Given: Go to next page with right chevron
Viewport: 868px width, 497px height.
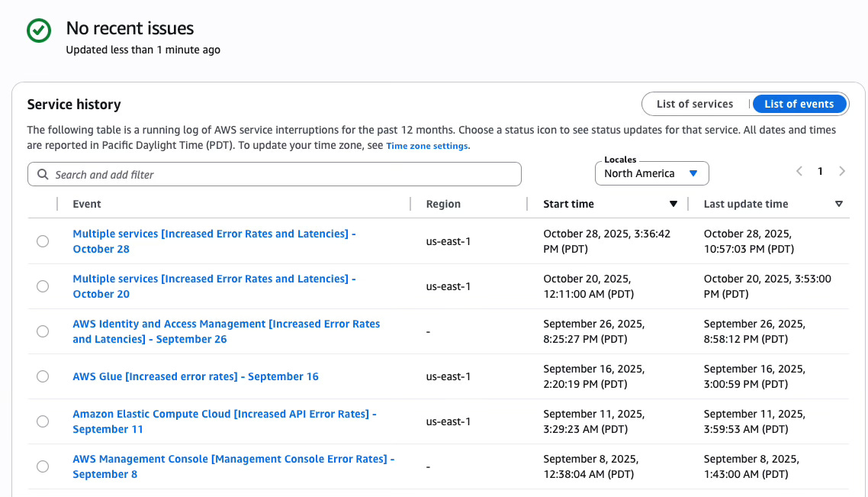Looking at the screenshot, I should 842,171.
